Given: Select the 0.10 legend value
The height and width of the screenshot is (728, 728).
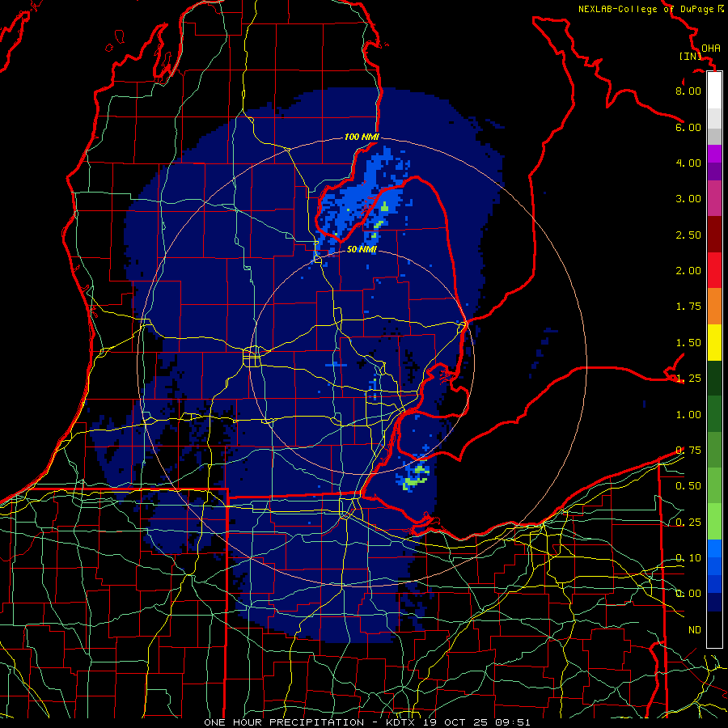Looking at the screenshot, I should point(688,557).
